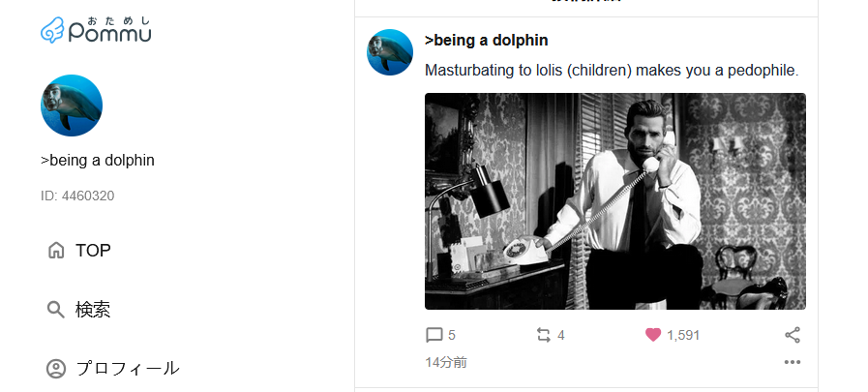Click the magnifying glass search icon

coord(56,310)
